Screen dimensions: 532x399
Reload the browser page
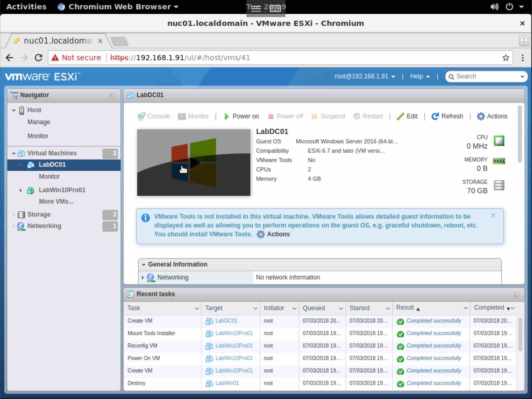click(x=39, y=58)
